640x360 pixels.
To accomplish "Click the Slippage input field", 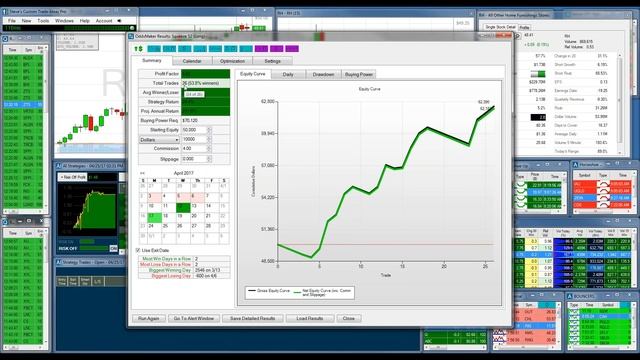I will pos(194,159).
